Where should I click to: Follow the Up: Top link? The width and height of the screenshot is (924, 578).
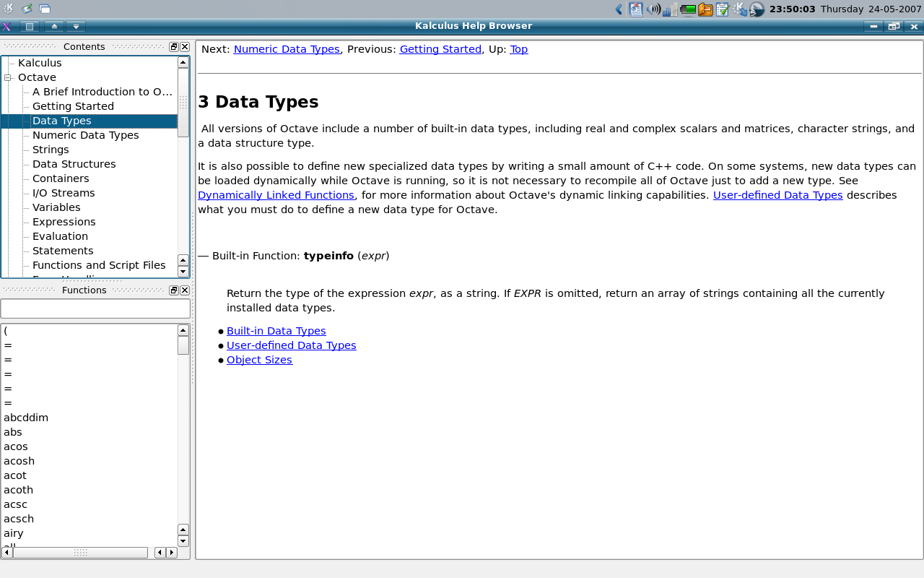[x=519, y=49]
